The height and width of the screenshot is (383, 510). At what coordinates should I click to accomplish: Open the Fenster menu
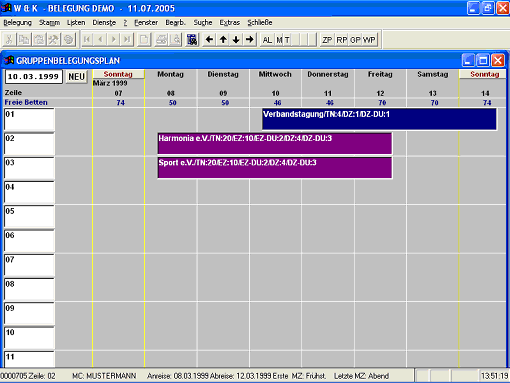(x=146, y=23)
